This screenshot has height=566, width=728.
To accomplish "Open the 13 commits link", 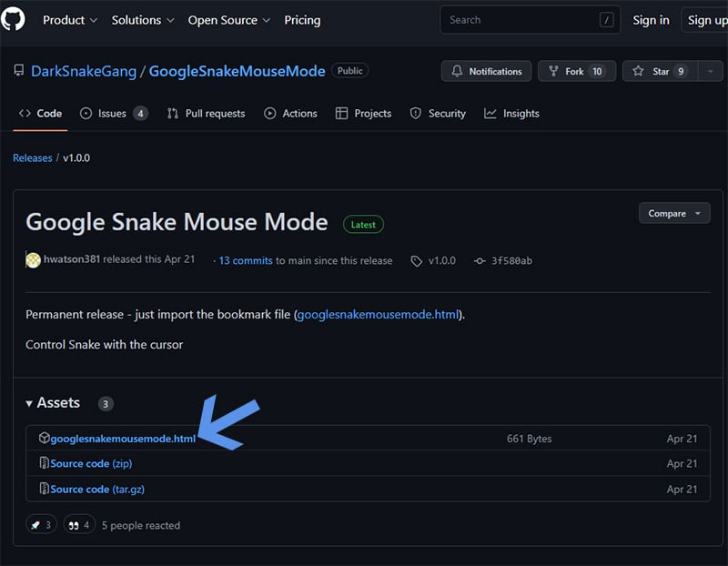I will pos(244,260).
